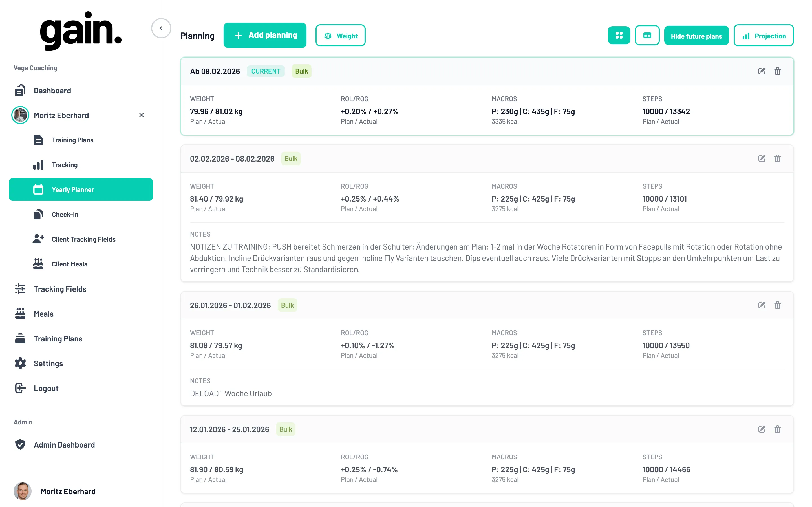Click the Moritz Eberhard profile avatar at bottom

click(x=22, y=491)
